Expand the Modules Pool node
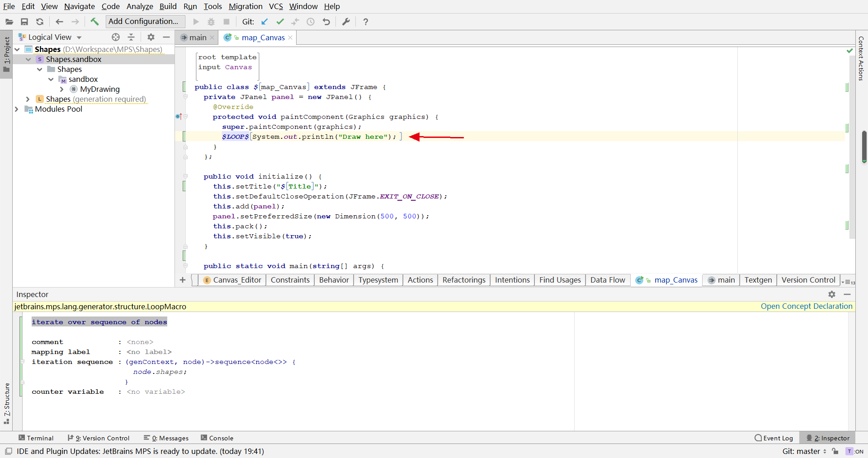Screen dimensions: 868x458 16,109
